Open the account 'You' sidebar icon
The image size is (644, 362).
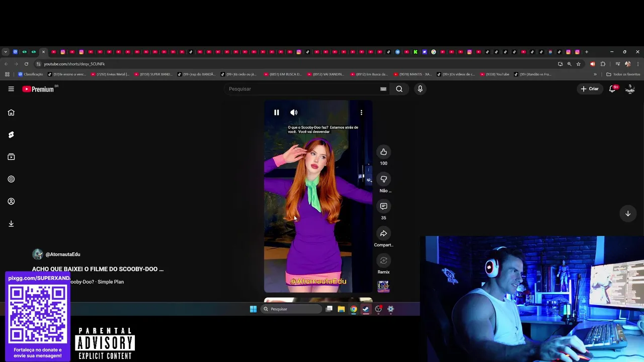tap(11, 201)
